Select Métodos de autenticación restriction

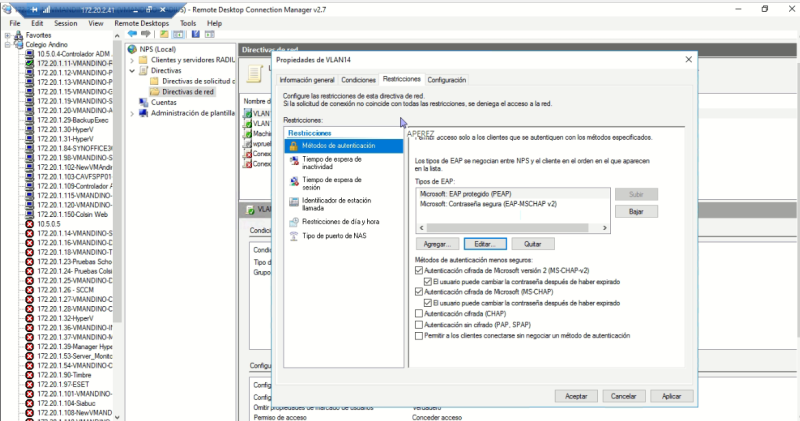point(343,146)
